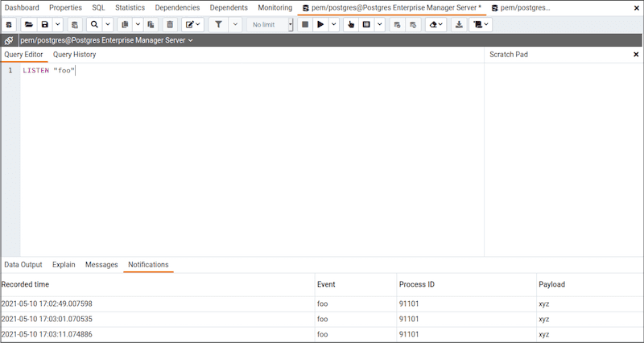Click the Stop query square icon
The height and width of the screenshot is (343, 644).
[x=305, y=25]
